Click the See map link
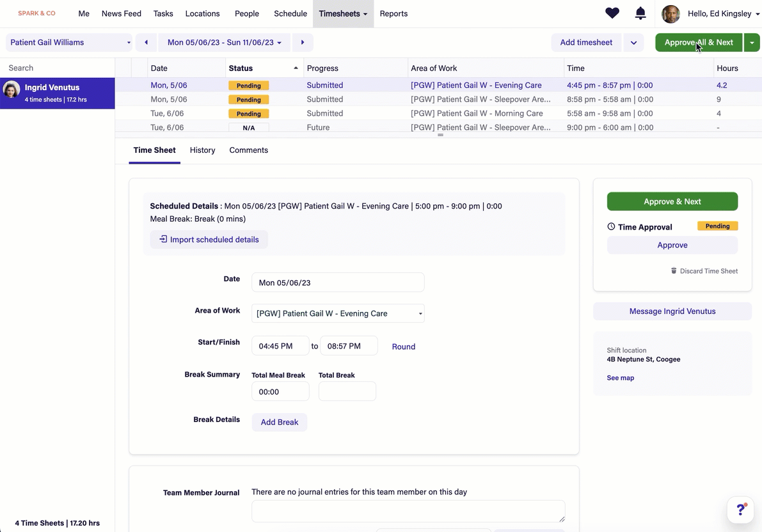The image size is (762, 532). tap(620, 378)
